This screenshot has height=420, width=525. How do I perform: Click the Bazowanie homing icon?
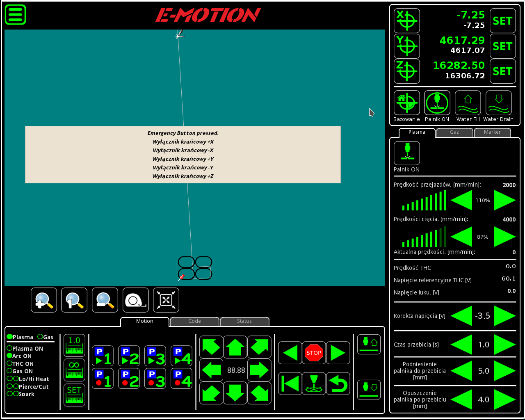pyautogui.click(x=406, y=103)
